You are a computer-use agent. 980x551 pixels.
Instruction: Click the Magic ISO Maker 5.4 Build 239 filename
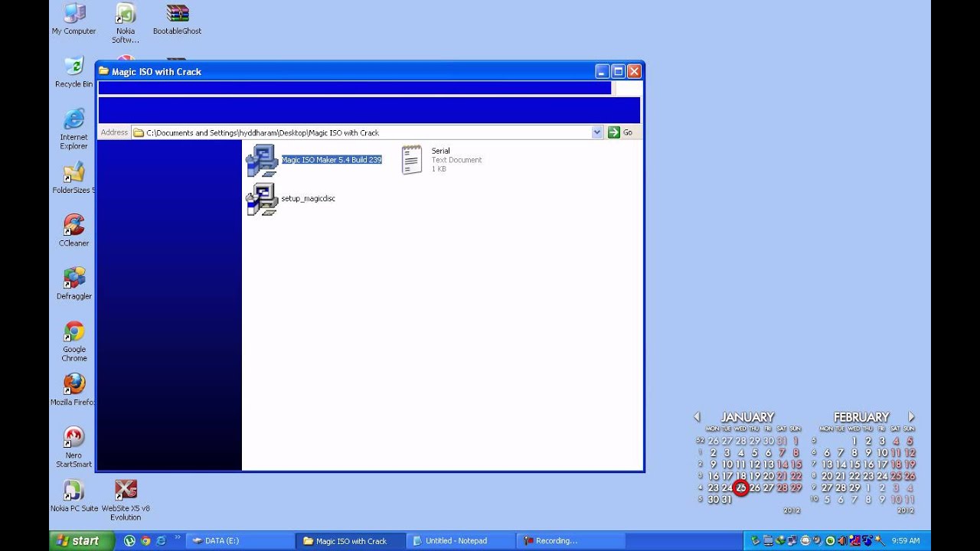click(x=332, y=159)
